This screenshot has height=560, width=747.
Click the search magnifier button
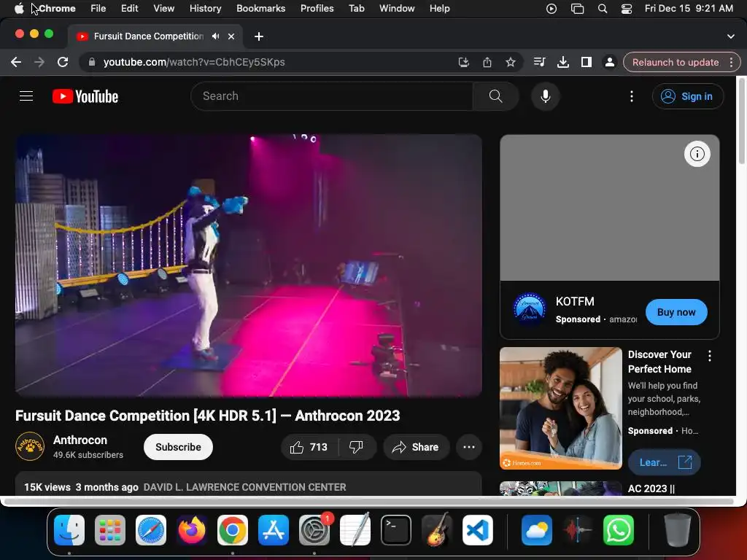coord(495,96)
